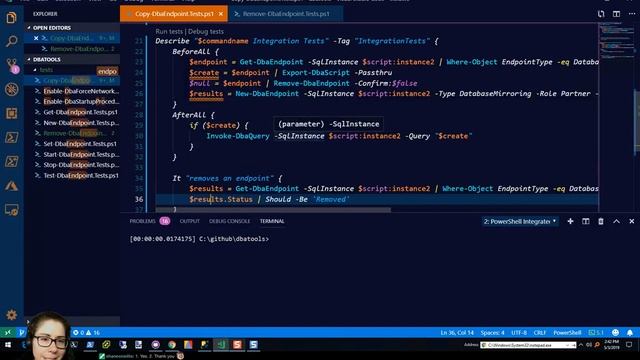Click the endpo explorer filter box
This screenshot has height=360, width=640.
pyautogui.click(x=107, y=71)
